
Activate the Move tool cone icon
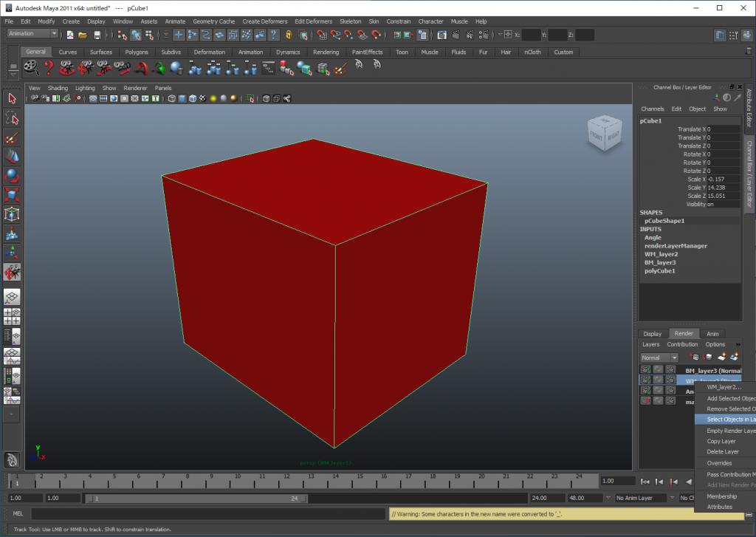pyautogui.click(x=12, y=157)
